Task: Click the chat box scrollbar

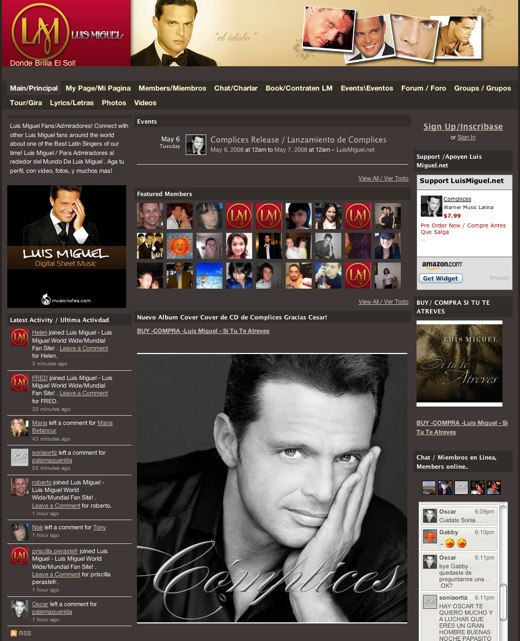Action: (x=504, y=572)
